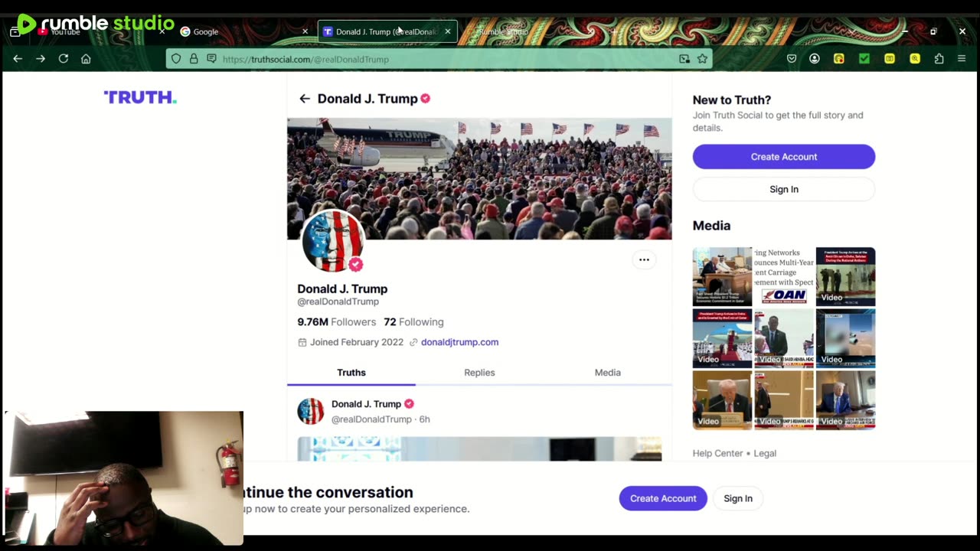The image size is (980, 551).
Task: Open the extensions puzzle-piece icon
Action: [939, 59]
